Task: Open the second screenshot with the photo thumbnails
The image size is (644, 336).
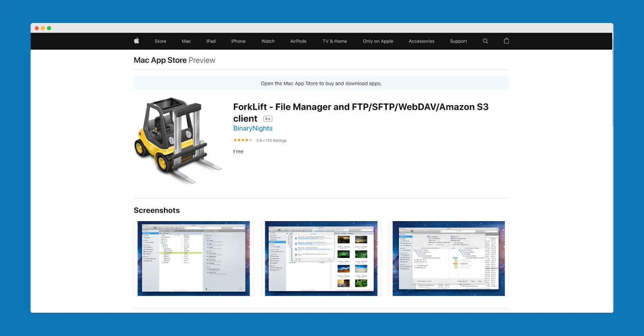Action: (x=321, y=258)
